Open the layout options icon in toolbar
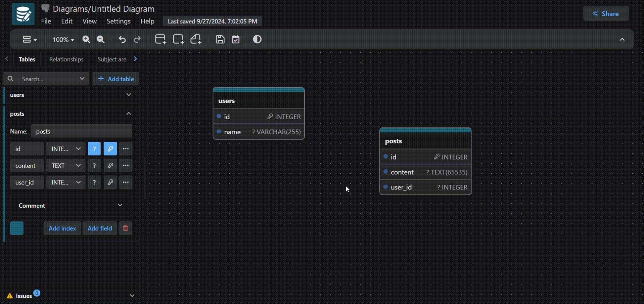 click(30, 40)
